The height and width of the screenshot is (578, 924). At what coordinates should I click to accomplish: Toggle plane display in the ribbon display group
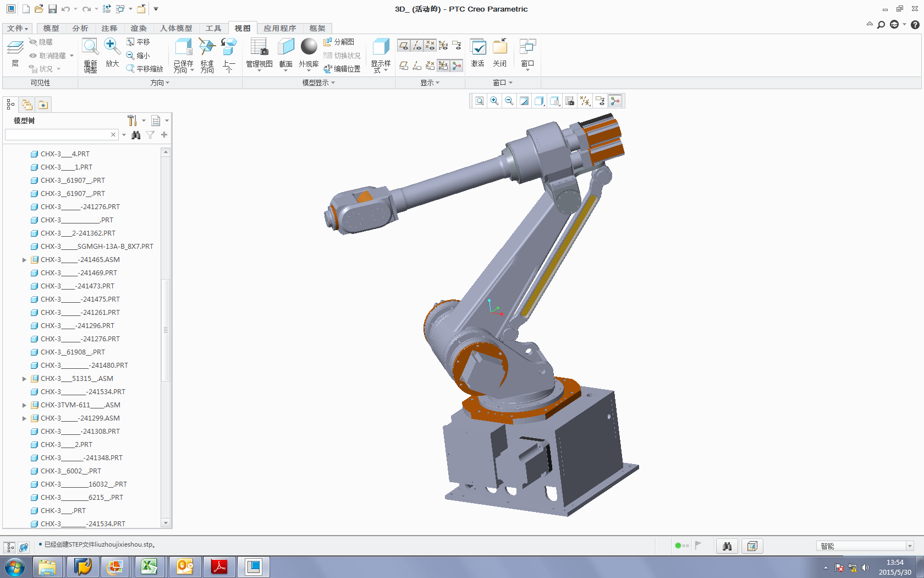[404, 45]
